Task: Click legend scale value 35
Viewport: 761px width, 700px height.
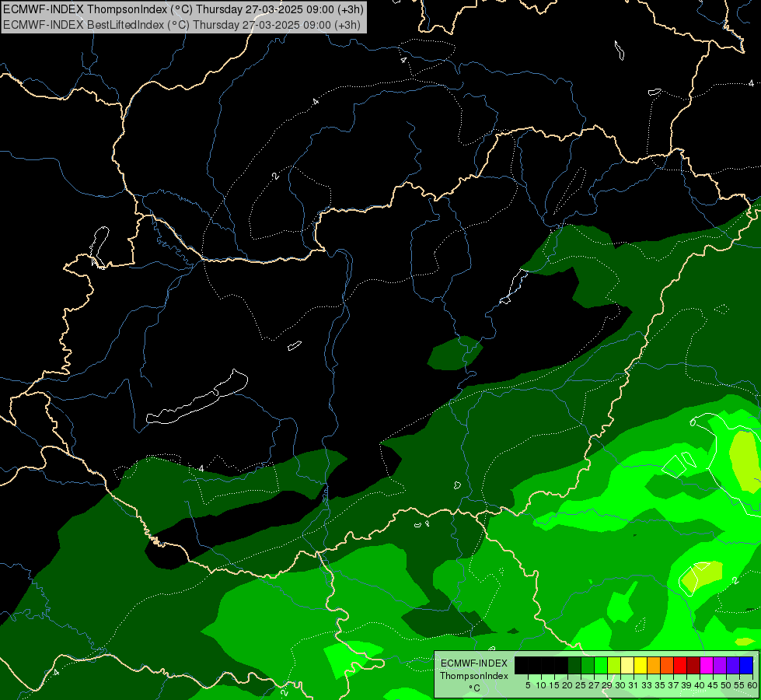Action: [x=660, y=685]
